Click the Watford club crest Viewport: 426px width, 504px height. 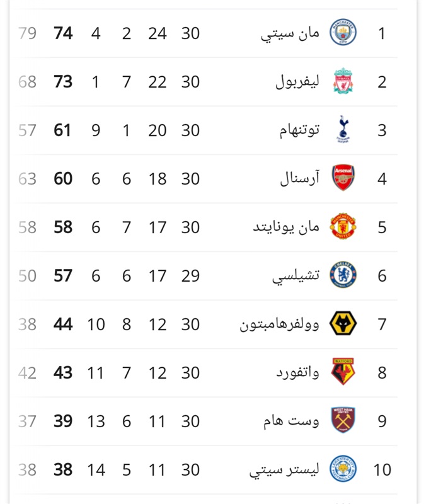coord(343,372)
